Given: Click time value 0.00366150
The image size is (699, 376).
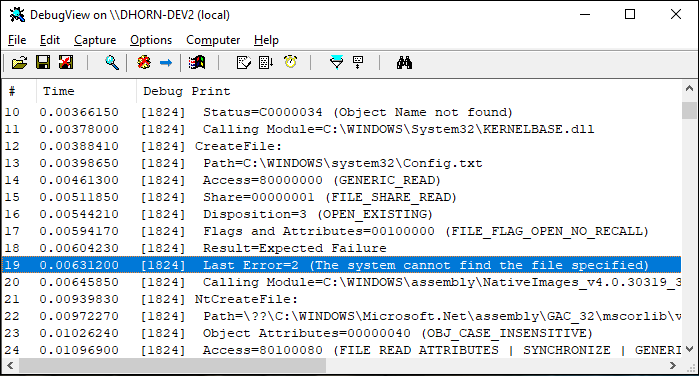Looking at the screenshot, I should (x=79, y=112).
